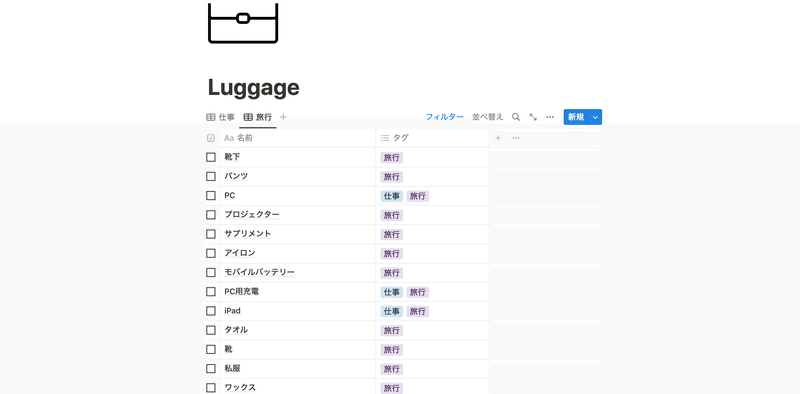Open the PC用充電 item name
Image resolution: width=800 pixels, height=394 pixels.
pyautogui.click(x=242, y=291)
